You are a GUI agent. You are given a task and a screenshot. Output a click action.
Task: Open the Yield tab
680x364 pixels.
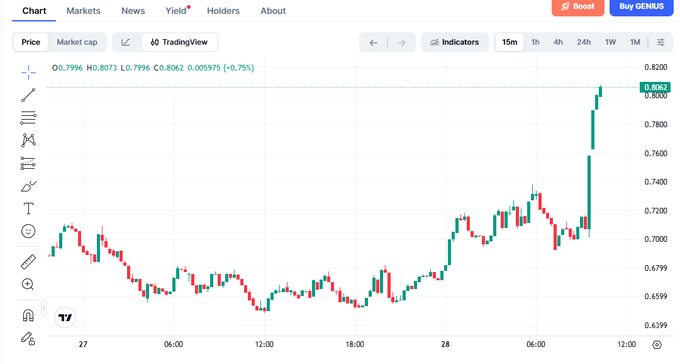176,11
